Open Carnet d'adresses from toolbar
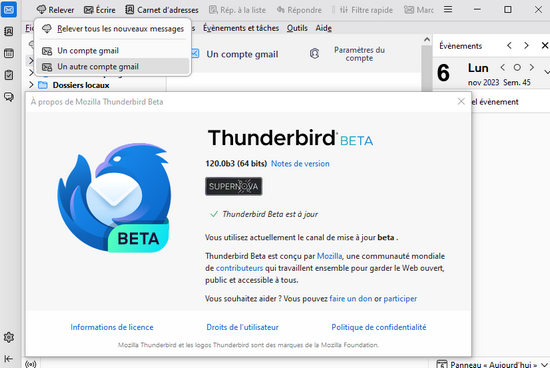 (162, 10)
